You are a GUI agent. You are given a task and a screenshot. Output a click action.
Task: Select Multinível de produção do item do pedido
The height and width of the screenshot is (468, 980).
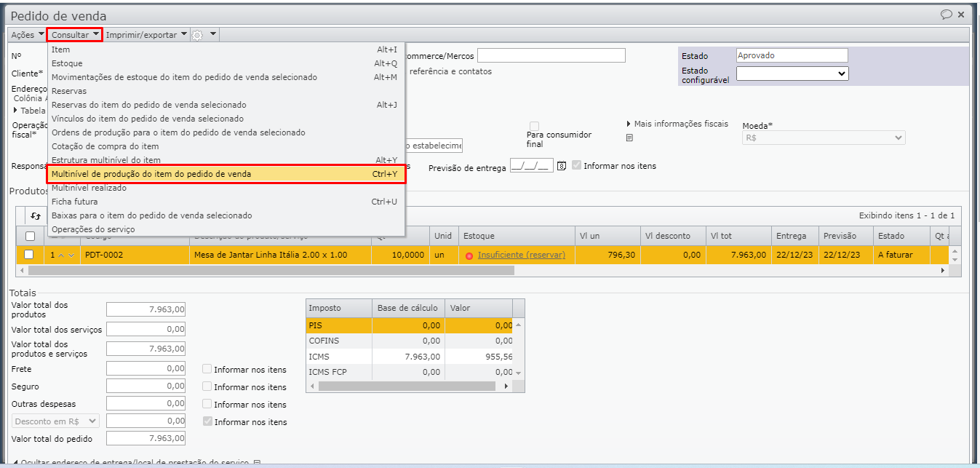[x=226, y=174]
